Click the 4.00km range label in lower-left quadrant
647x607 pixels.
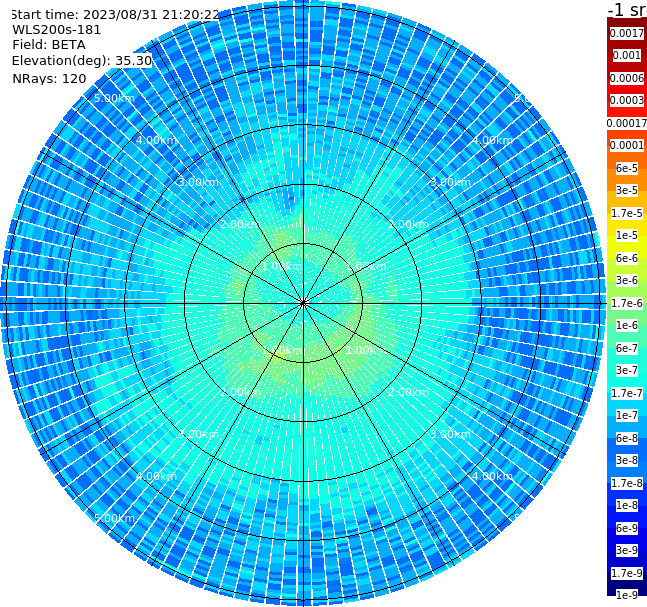pyautogui.click(x=156, y=476)
